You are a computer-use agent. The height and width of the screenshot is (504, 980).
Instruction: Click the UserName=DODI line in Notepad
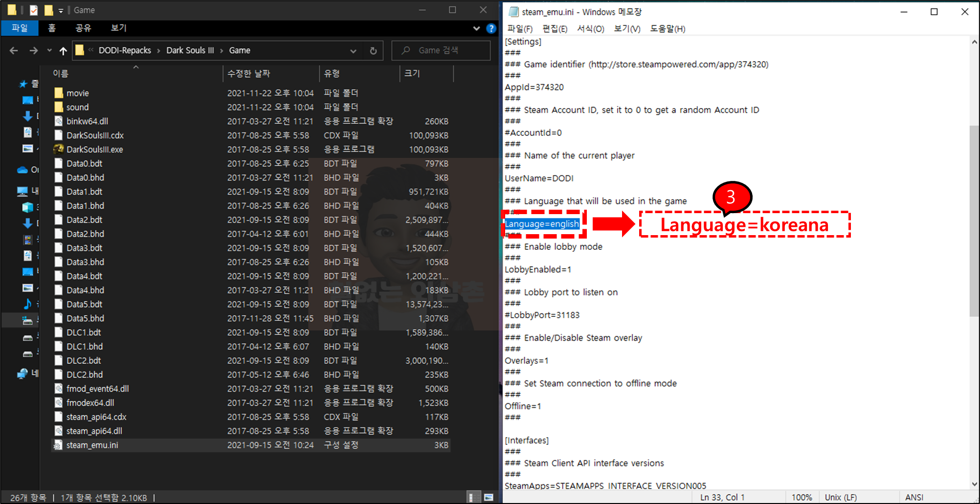coord(539,178)
